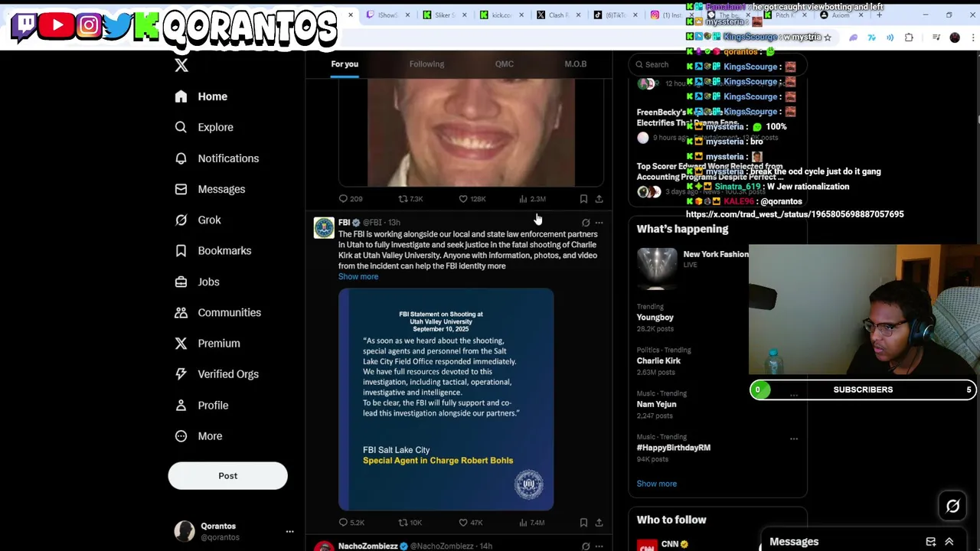Viewport: 980px width, 551px height.
Task: Open Messages in the left sidebar
Action: click(x=209, y=189)
